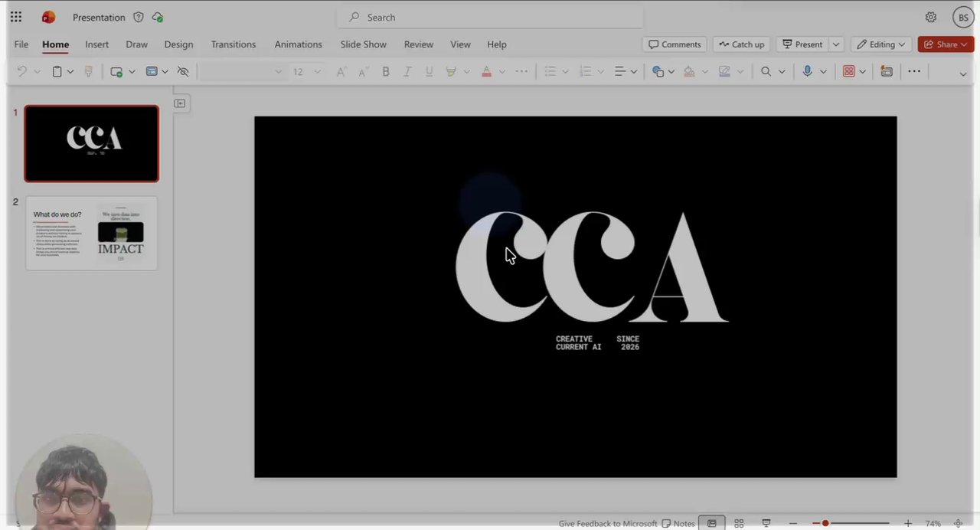Open the font size 12 dropdown
980x530 pixels.
tap(317, 71)
